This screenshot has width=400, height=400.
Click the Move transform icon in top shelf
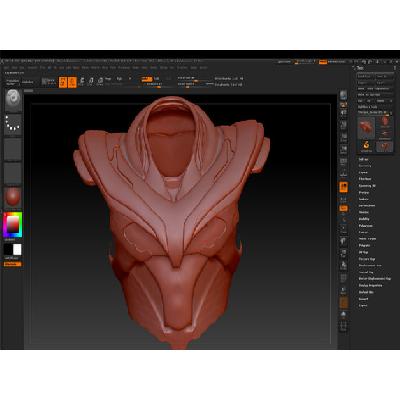click(82, 82)
